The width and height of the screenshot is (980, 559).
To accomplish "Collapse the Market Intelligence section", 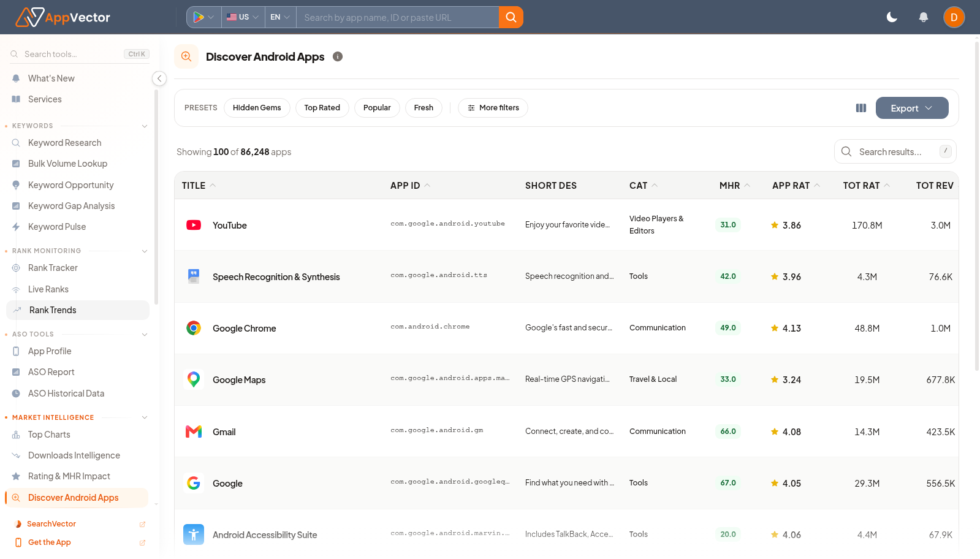I will click(x=145, y=417).
